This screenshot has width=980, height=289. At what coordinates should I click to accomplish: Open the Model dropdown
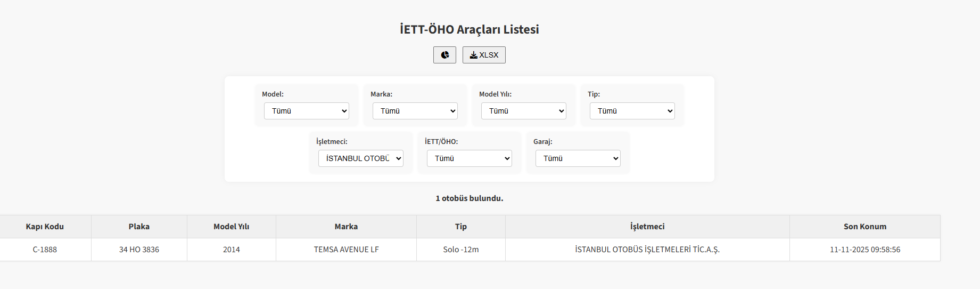[x=307, y=111]
